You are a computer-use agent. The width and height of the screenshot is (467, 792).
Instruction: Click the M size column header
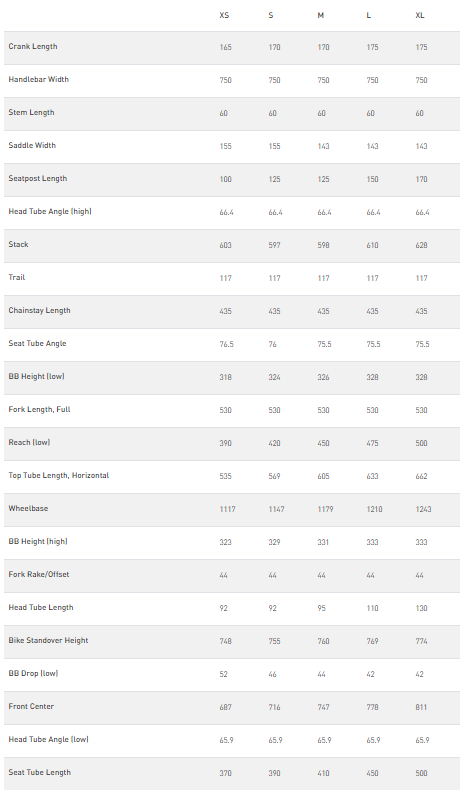tap(321, 16)
